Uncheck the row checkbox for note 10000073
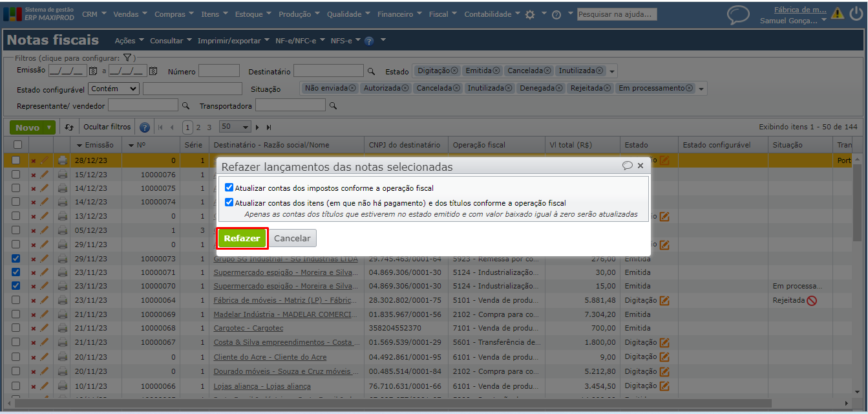The height and width of the screenshot is (414, 868). 16,258
